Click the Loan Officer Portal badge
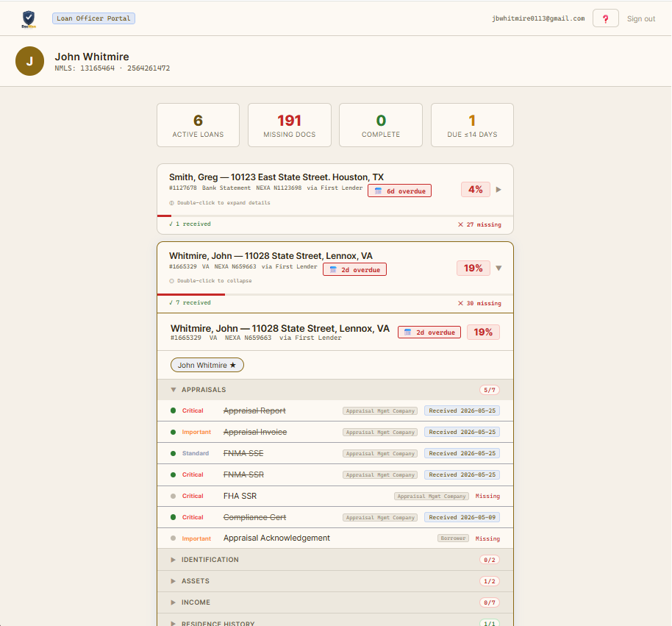 [93, 18]
